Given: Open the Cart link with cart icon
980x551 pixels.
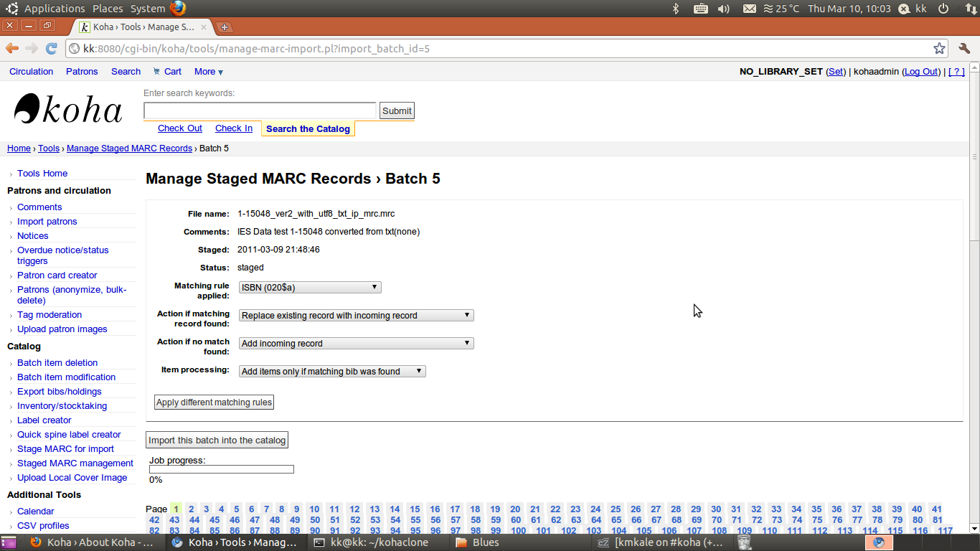Looking at the screenshot, I should (167, 72).
